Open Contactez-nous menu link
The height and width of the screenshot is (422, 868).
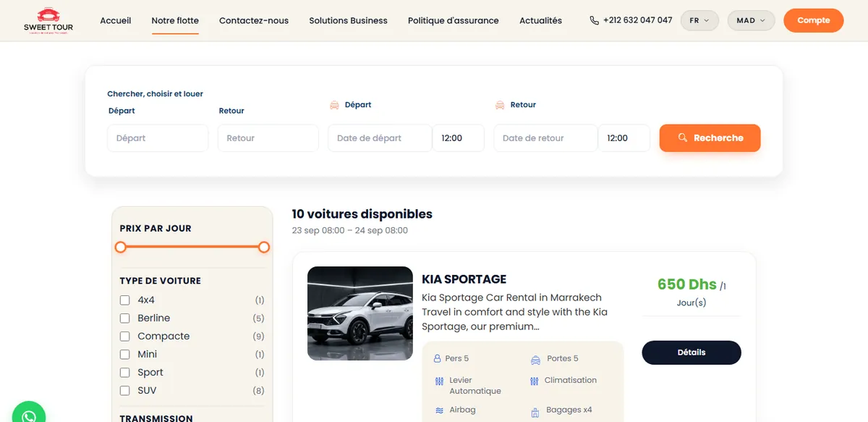click(254, 20)
